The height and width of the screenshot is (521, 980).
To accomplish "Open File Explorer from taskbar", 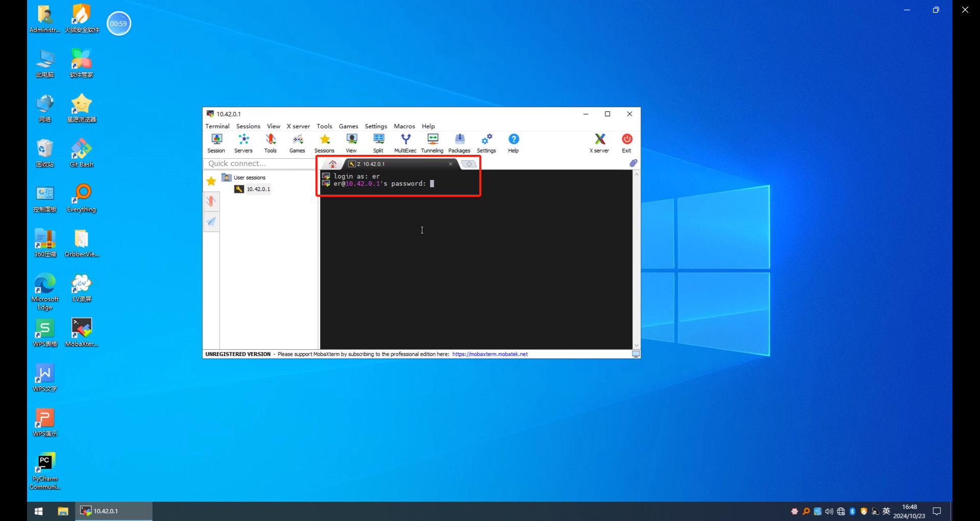I will 63,511.
